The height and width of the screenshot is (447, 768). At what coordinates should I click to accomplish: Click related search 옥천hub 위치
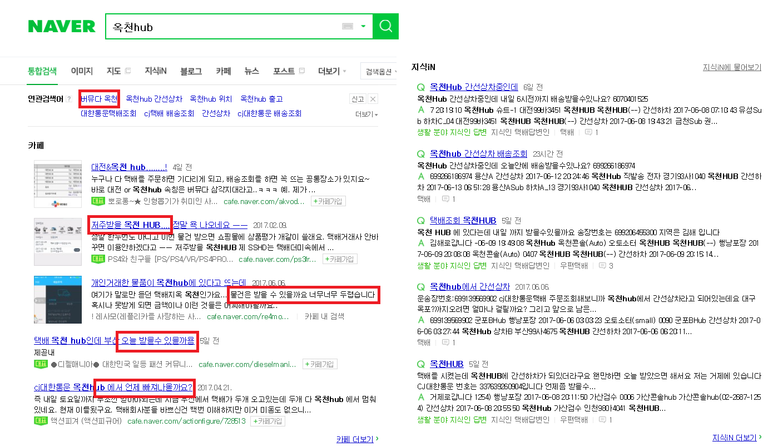point(211,99)
